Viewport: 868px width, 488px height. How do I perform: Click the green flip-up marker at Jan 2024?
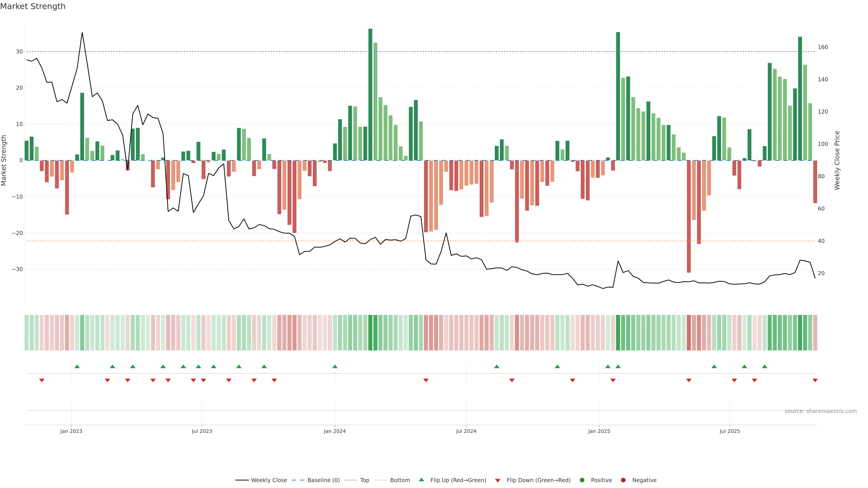click(x=335, y=366)
